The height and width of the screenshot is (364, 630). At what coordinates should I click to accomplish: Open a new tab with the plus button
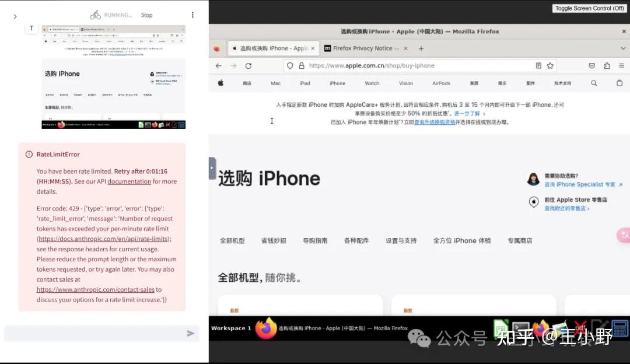(x=421, y=48)
